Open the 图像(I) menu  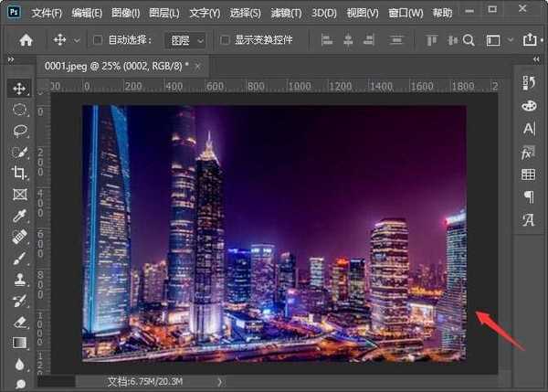[125, 14]
